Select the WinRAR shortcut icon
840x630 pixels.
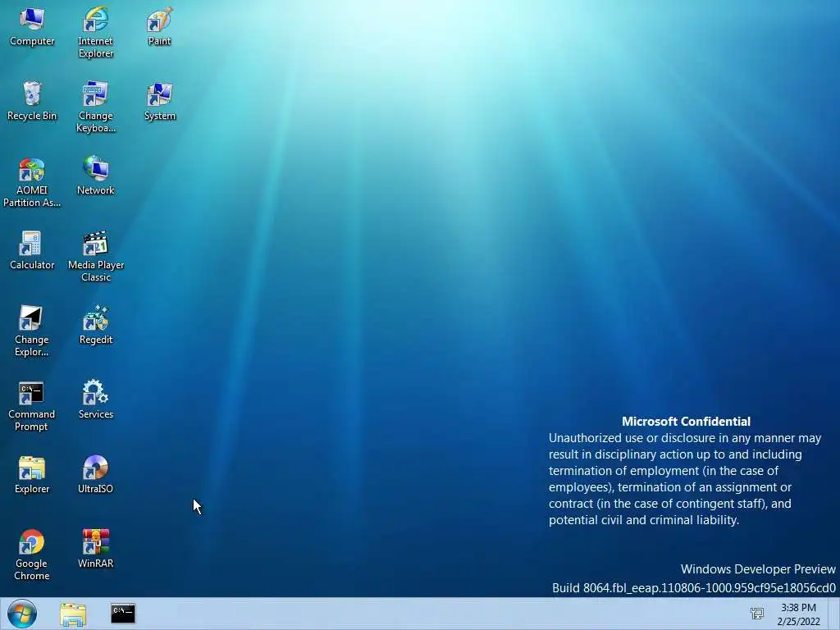[x=95, y=549]
